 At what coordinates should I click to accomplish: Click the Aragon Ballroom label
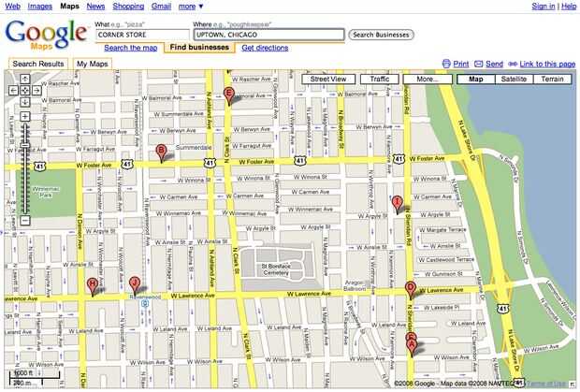click(355, 285)
